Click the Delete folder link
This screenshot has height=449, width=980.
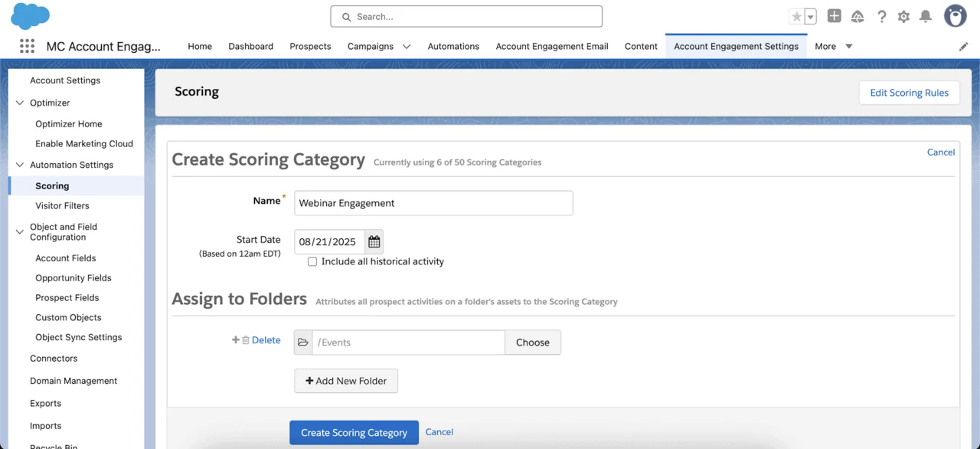[266, 340]
